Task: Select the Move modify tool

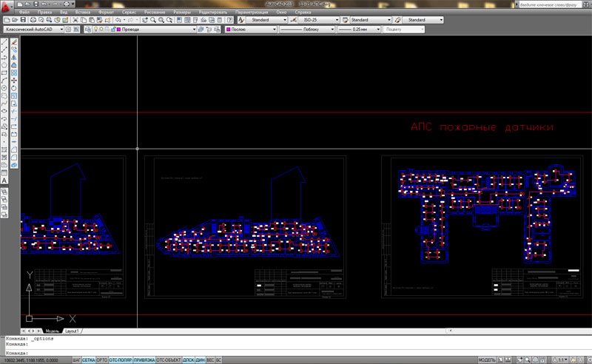Action: click(14, 81)
